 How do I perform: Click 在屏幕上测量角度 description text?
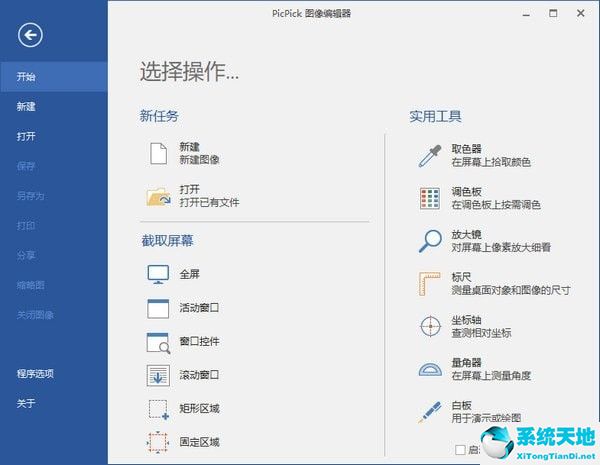[491, 376]
